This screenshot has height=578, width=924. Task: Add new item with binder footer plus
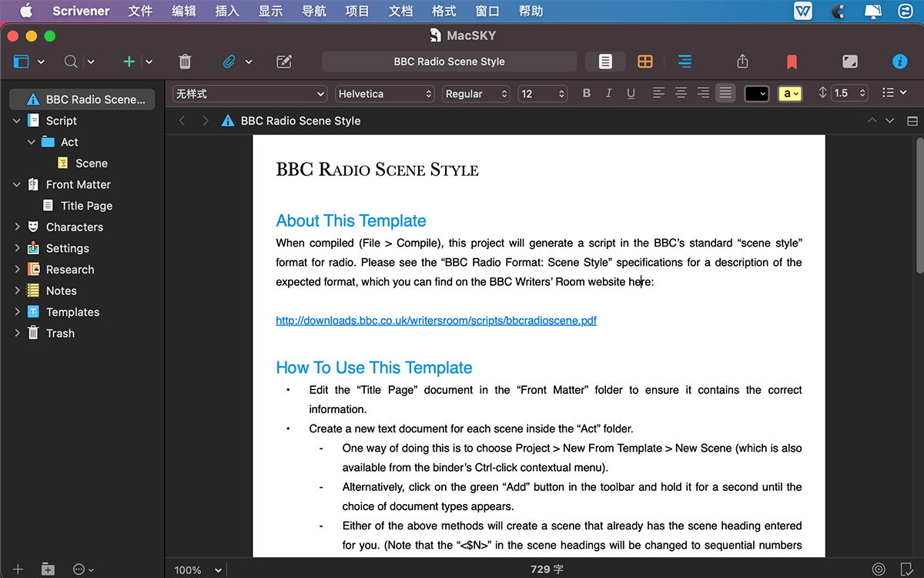point(18,570)
